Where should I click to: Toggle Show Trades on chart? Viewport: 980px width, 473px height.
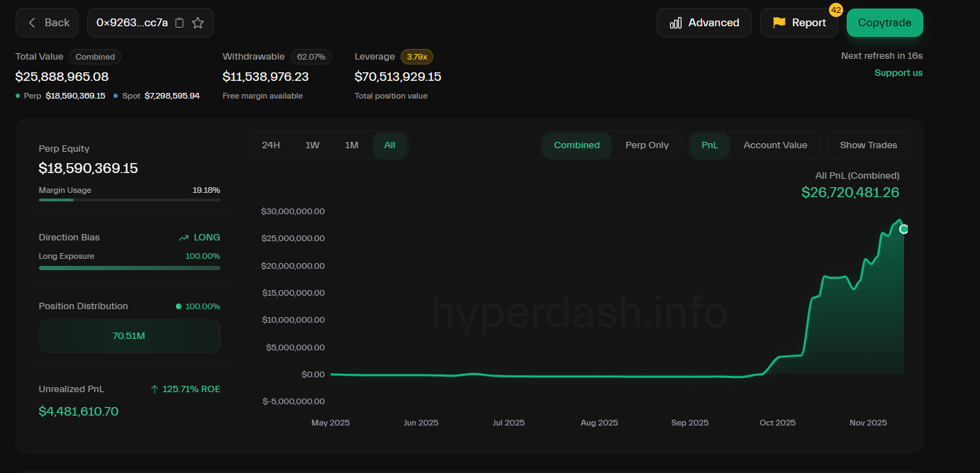click(868, 145)
